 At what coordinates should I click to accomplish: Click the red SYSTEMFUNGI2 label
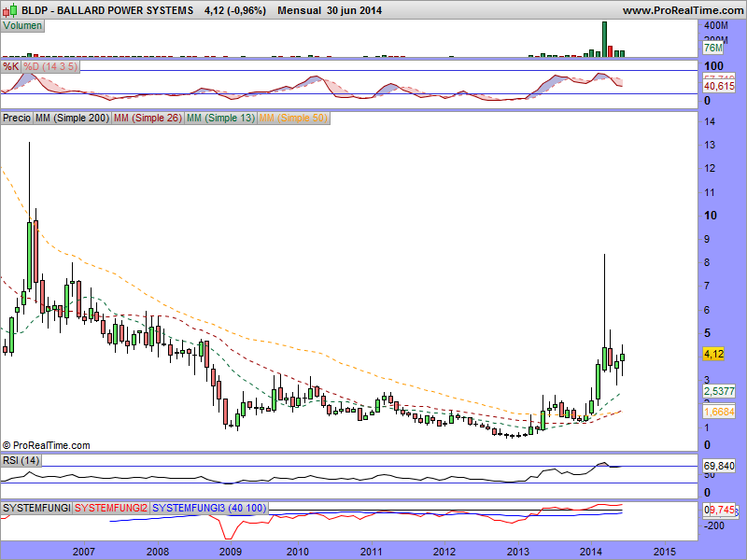coord(111,508)
